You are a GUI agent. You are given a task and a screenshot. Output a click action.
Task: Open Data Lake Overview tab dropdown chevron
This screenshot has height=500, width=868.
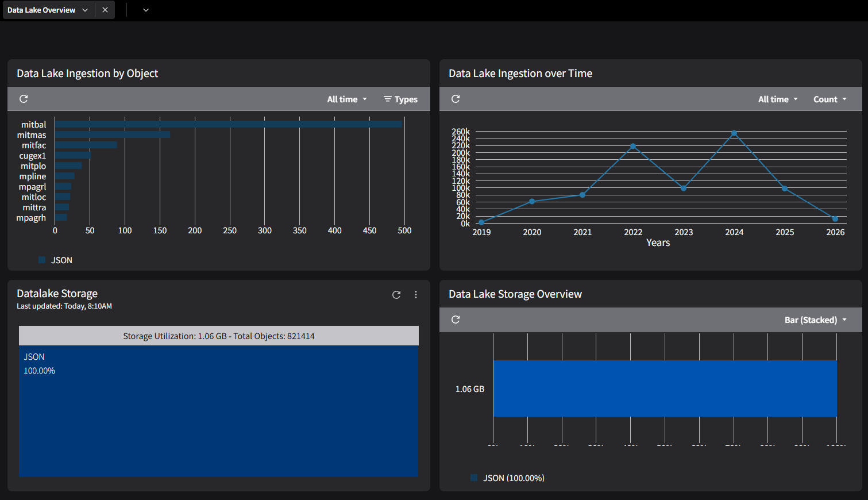(x=85, y=10)
